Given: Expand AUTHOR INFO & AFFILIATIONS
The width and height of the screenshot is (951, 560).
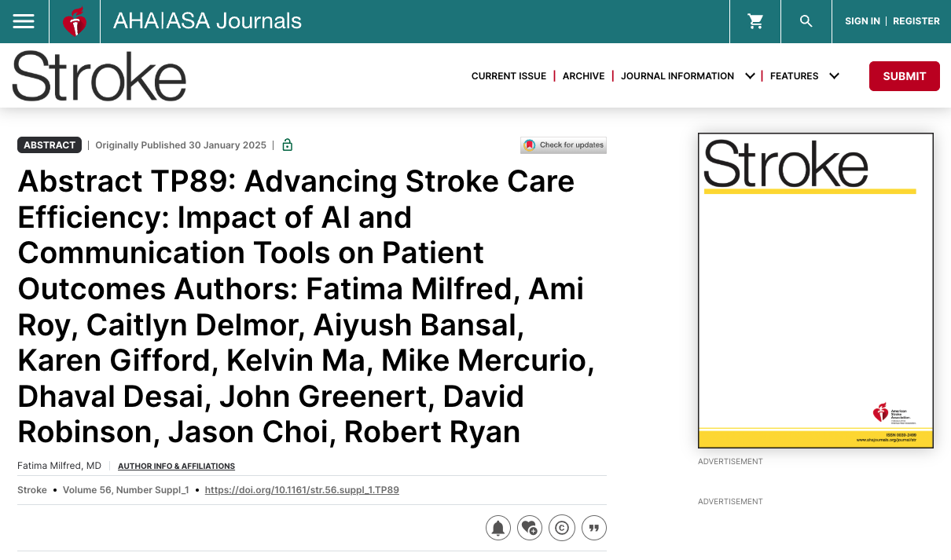Looking at the screenshot, I should pyautogui.click(x=176, y=467).
